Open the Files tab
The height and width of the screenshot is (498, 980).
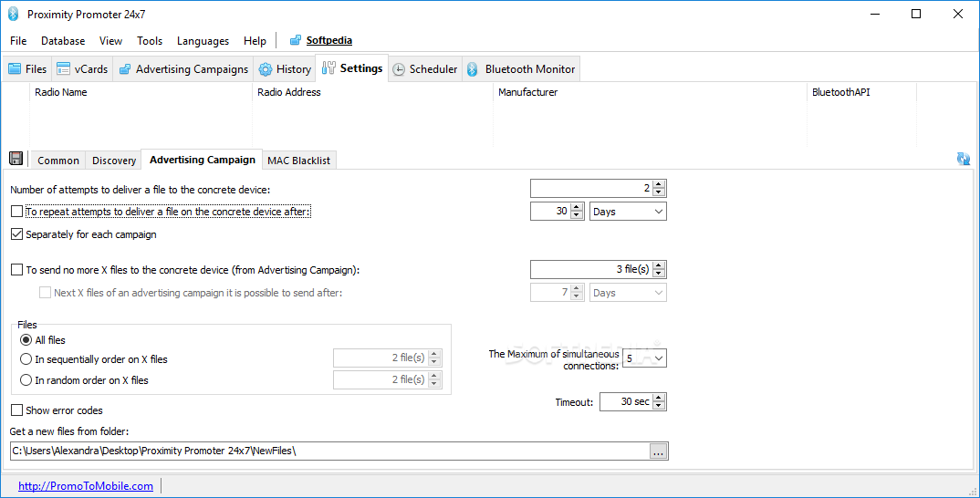point(26,68)
